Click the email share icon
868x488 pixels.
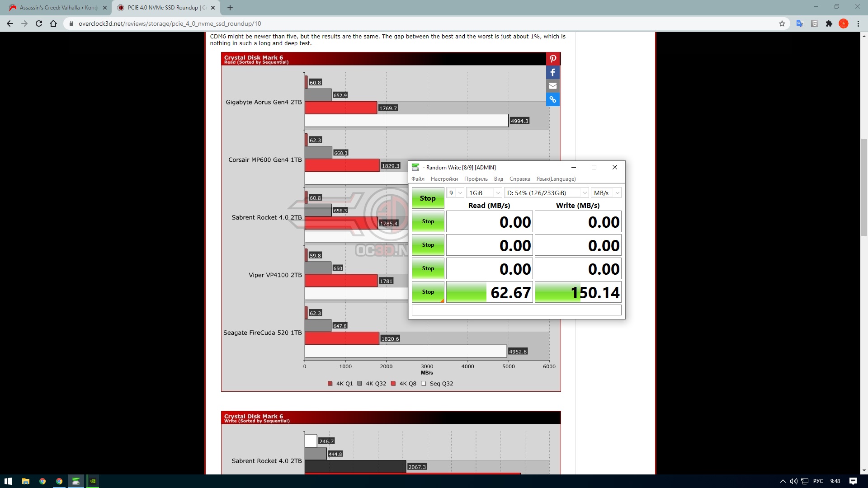(x=552, y=86)
